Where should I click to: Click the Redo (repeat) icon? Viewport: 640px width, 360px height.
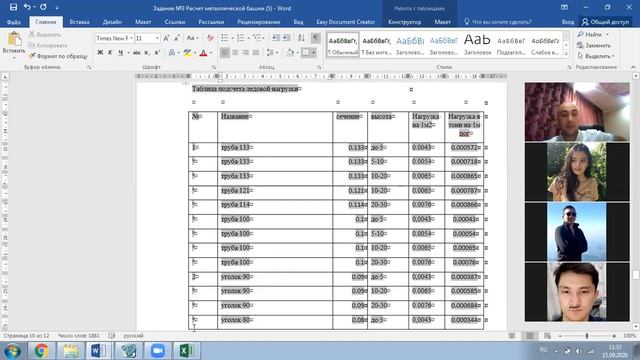(43, 7)
